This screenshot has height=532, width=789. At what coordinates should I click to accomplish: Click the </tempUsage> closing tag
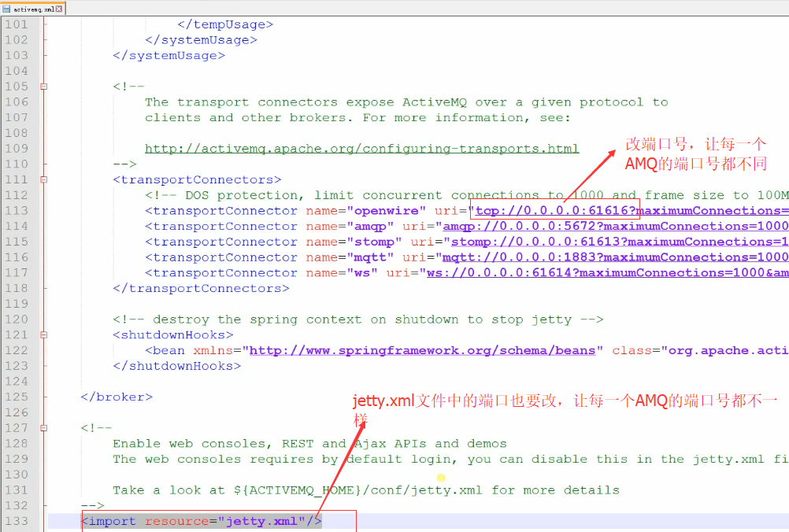tap(225, 24)
